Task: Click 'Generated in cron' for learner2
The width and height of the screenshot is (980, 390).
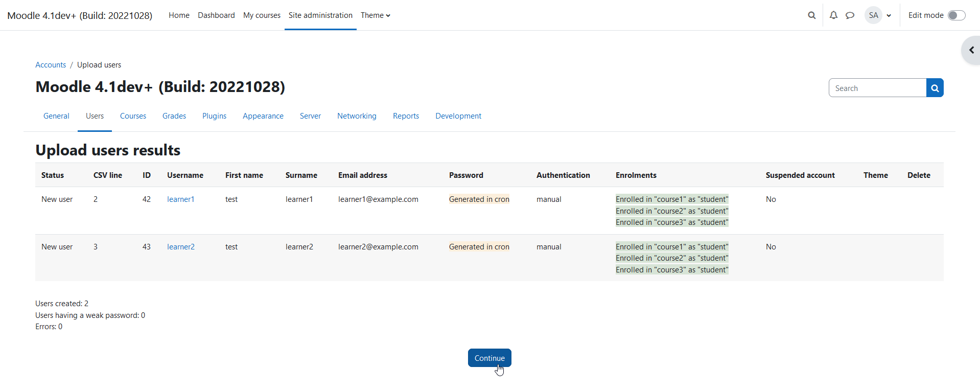Action: click(x=479, y=247)
